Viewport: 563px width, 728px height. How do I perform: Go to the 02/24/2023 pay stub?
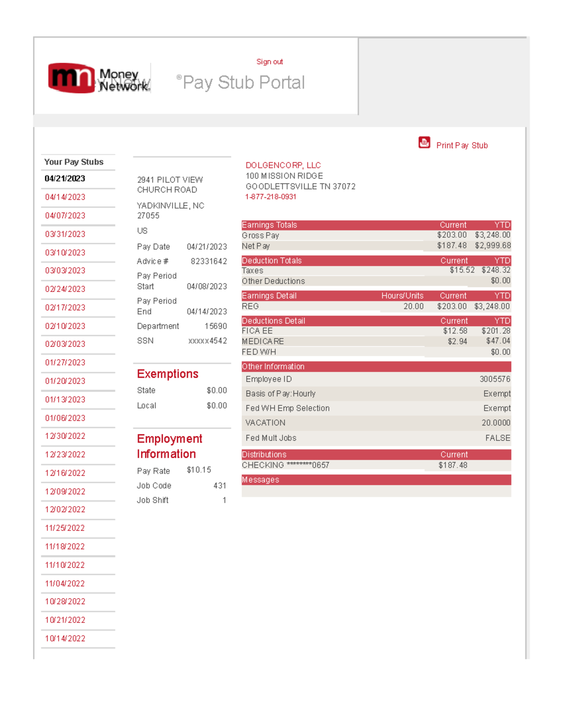tap(65, 289)
